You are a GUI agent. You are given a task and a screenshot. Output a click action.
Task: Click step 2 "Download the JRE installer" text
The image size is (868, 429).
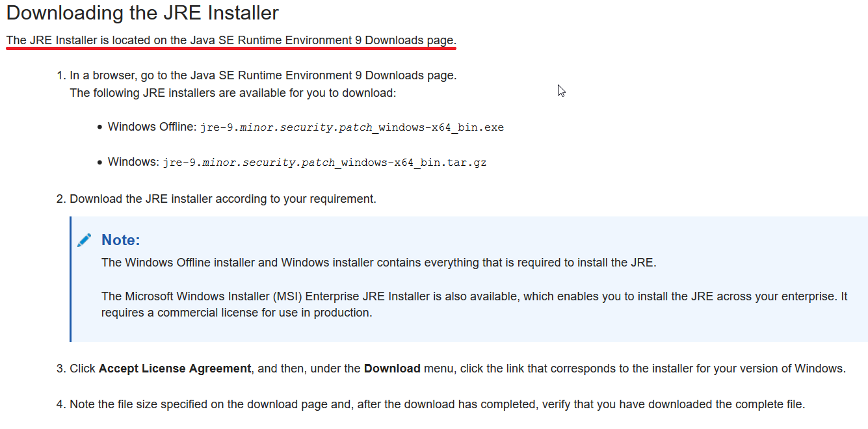(222, 199)
